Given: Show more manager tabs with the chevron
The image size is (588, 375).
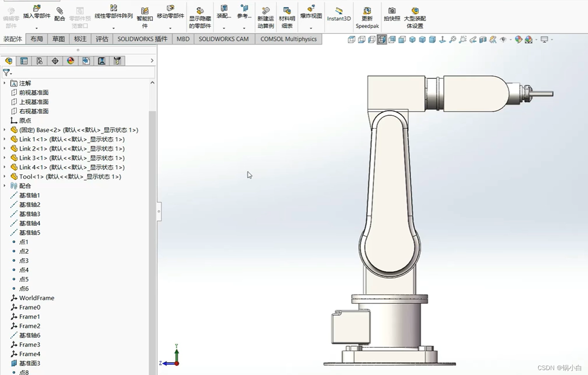Looking at the screenshot, I should [152, 61].
